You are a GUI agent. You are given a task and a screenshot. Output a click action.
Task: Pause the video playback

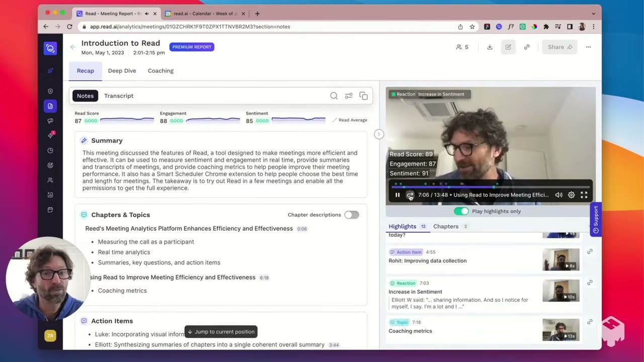397,195
